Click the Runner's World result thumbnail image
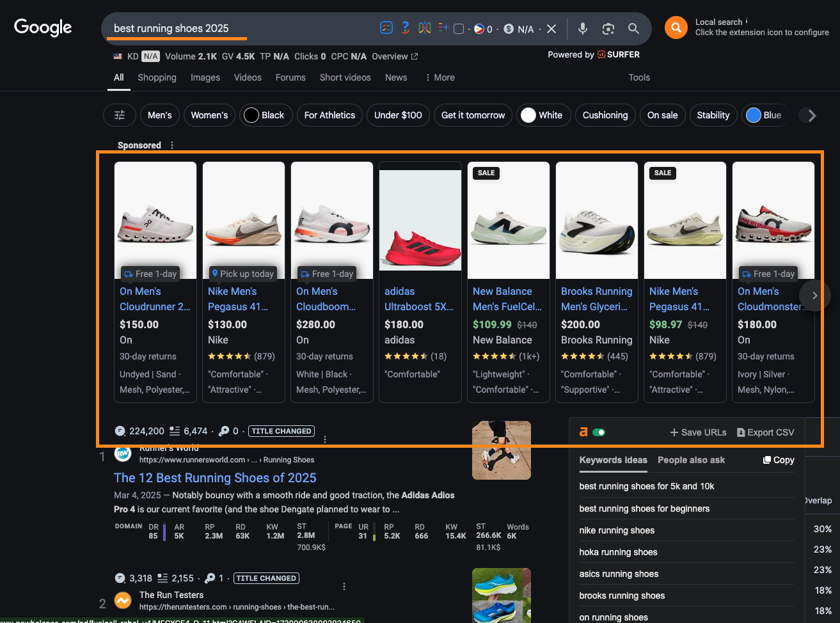 point(502,450)
